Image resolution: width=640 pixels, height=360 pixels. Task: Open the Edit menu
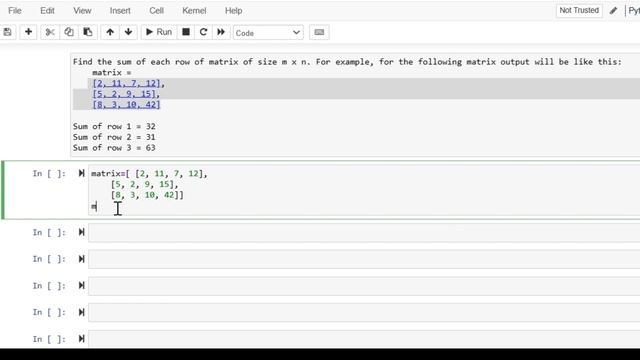tap(47, 11)
